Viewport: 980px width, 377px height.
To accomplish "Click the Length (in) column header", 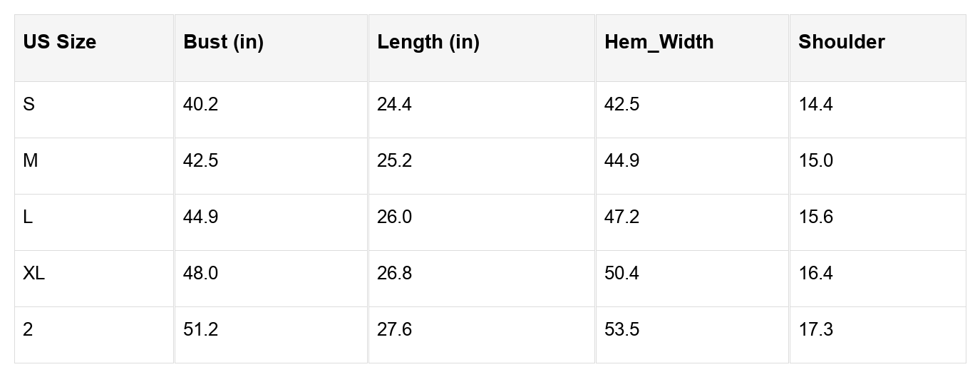I will pyautogui.click(x=428, y=42).
